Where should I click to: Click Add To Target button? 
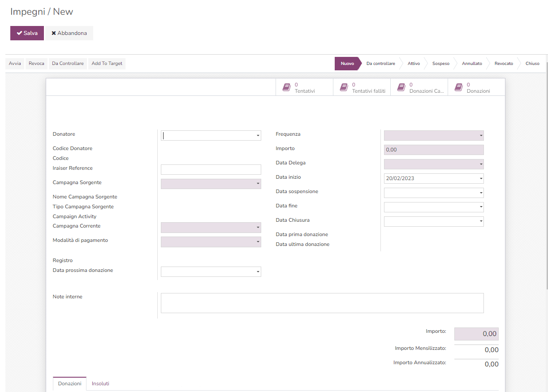[107, 64]
